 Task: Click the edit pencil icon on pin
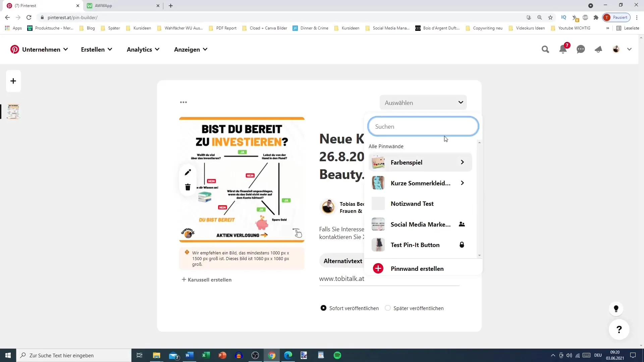tap(188, 172)
